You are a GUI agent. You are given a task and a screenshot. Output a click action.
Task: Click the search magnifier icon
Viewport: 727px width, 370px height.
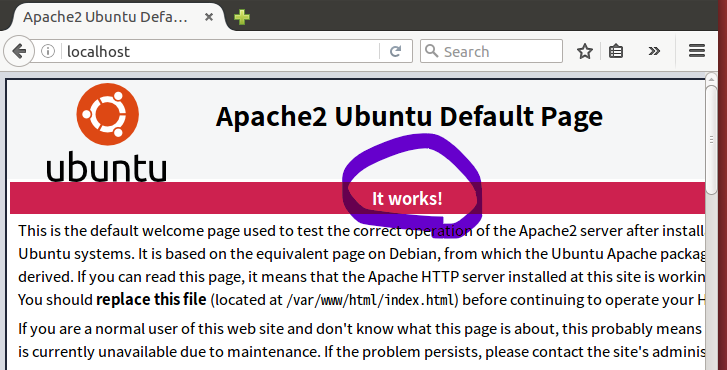pyautogui.click(x=432, y=51)
